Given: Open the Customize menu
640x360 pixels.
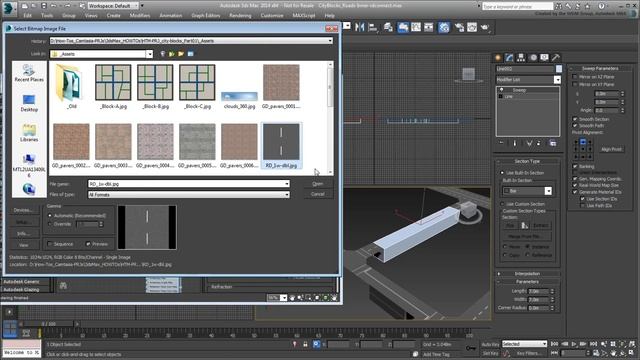Looking at the screenshot, I should [x=272, y=16].
